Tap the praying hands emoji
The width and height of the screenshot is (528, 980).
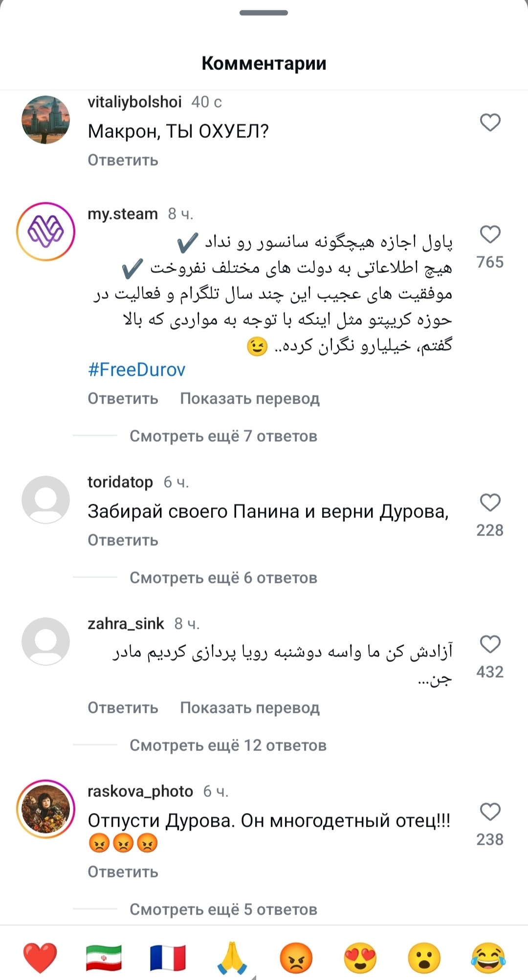(232, 958)
